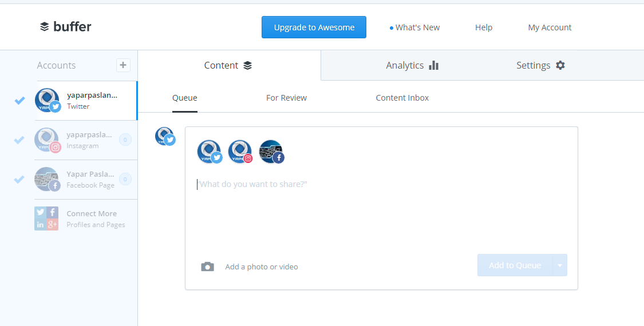Open My Account menu
644x326 pixels.
click(x=550, y=27)
